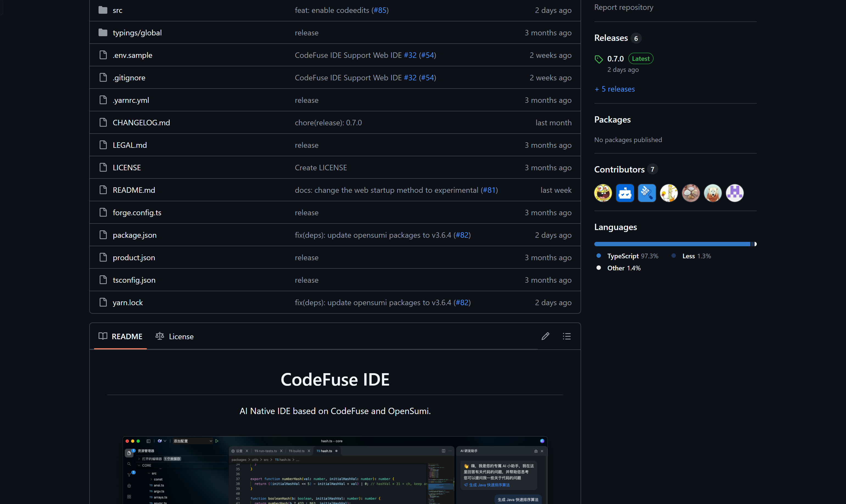The height and width of the screenshot is (504, 846).
Task: Click the CHANGELOG.md file entry
Action: 141,122
